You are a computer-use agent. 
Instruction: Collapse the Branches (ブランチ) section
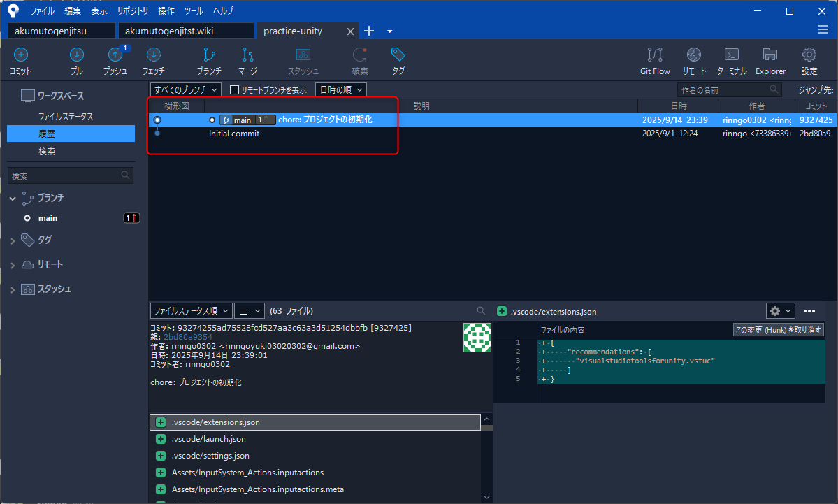pos(13,199)
